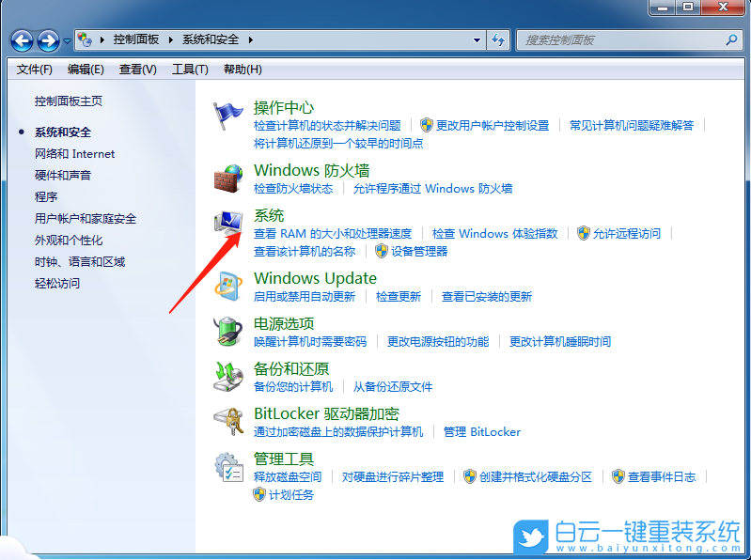
Task: Open the 管理工具 heading link
Action: [x=284, y=459]
